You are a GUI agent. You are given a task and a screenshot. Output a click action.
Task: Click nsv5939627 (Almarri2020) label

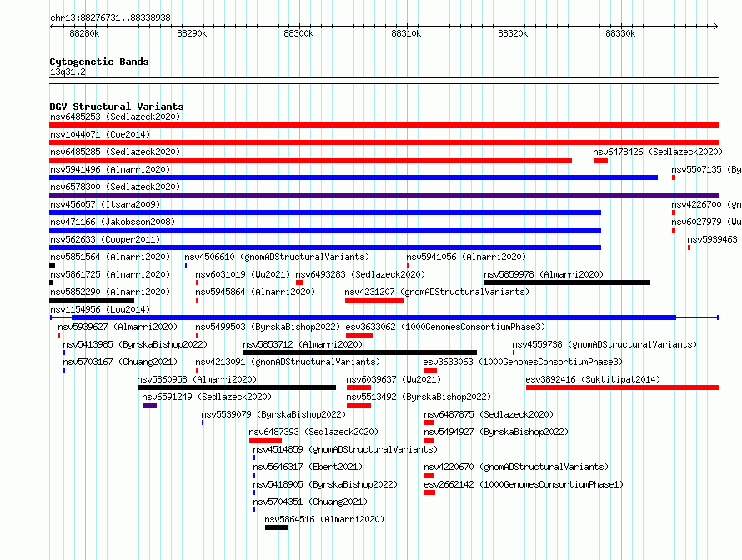(x=118, y=327)
